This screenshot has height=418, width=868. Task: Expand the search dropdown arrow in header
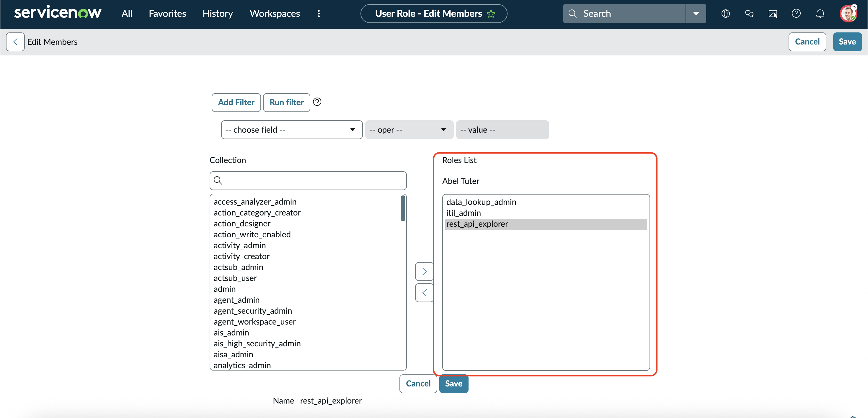(696, 14)
